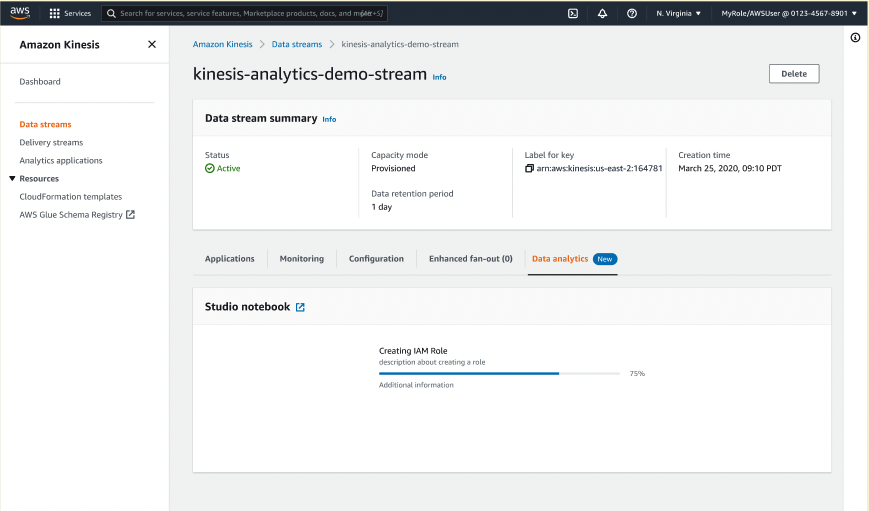Click the 'Creating IAM Role' heading

[x=413, y=351]
